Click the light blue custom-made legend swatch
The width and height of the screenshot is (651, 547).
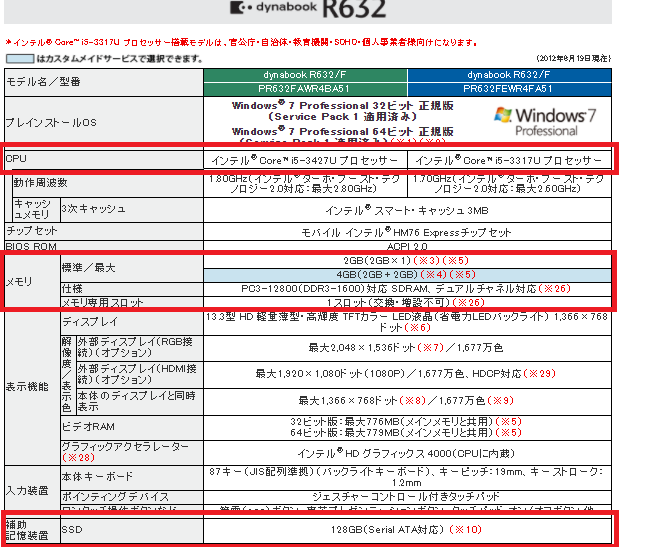[x=20, y=59]
